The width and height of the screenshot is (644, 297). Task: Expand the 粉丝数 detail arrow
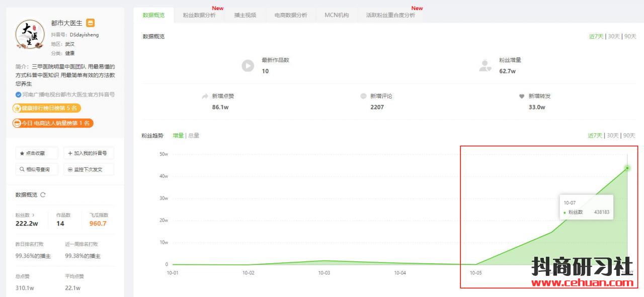click(33, 215)
